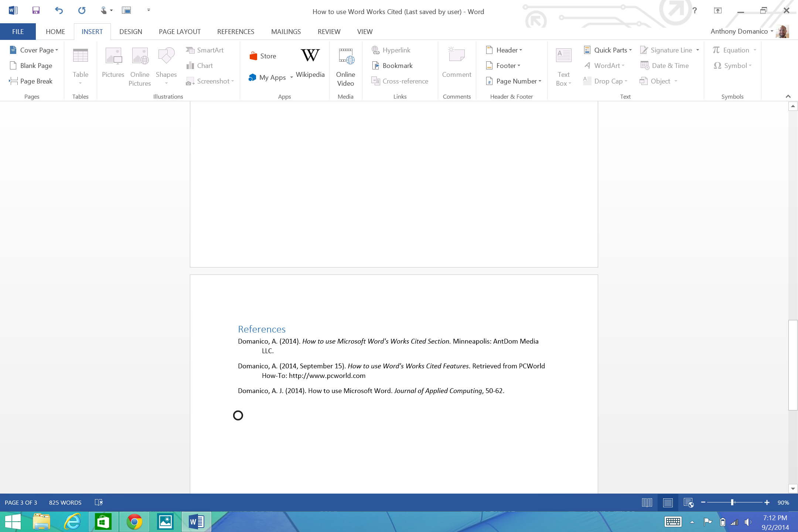The image size is (798, 532).
Task: Click the Word Count status bar
Action: [65, 502]
